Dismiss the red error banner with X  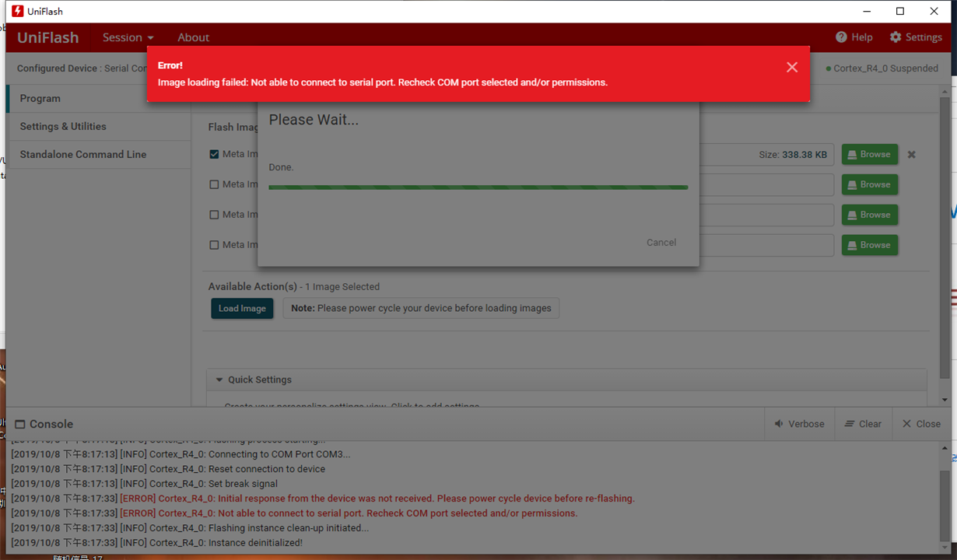792,68
